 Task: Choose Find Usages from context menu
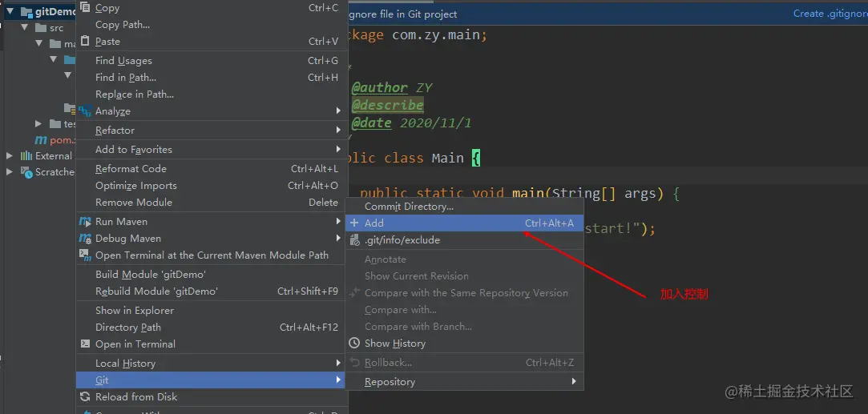pyautogui.click(x=212, y=61)
